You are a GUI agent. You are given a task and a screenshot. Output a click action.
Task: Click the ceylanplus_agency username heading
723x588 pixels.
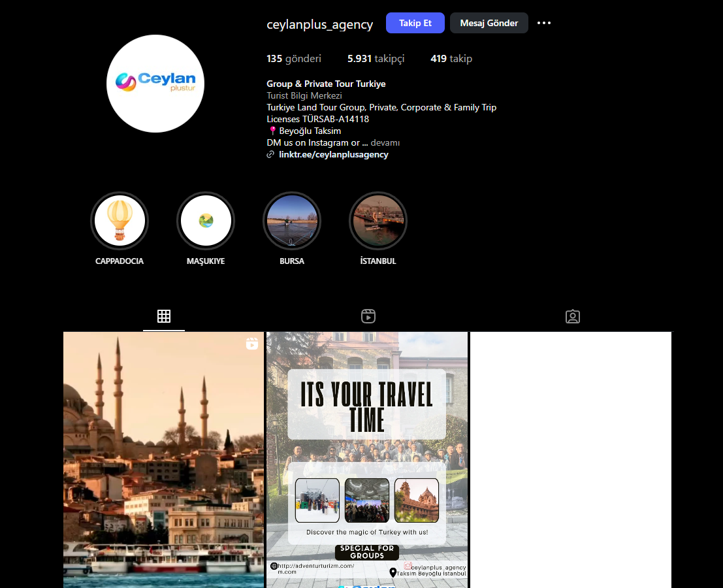(x=320, y=24)
